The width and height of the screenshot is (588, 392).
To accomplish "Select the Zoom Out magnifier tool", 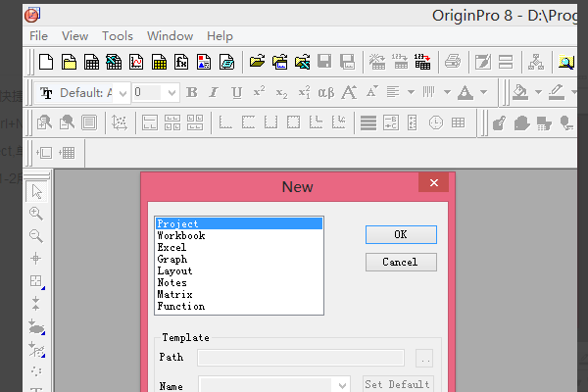I will [x=36, y=236].
